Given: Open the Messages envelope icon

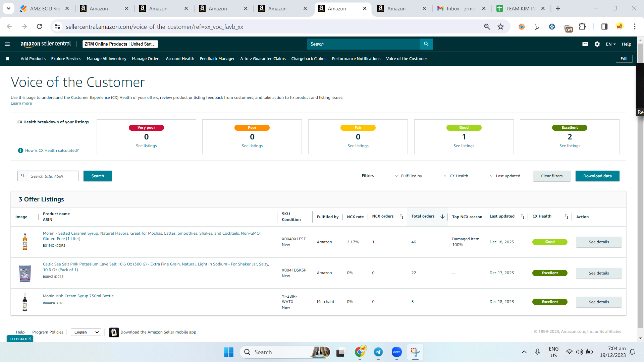Looking at the screenshot, I should pos(585,44).
